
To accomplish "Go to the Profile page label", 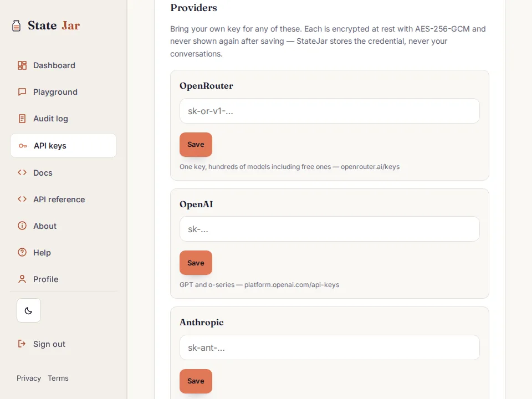I will tap(46, 279).
